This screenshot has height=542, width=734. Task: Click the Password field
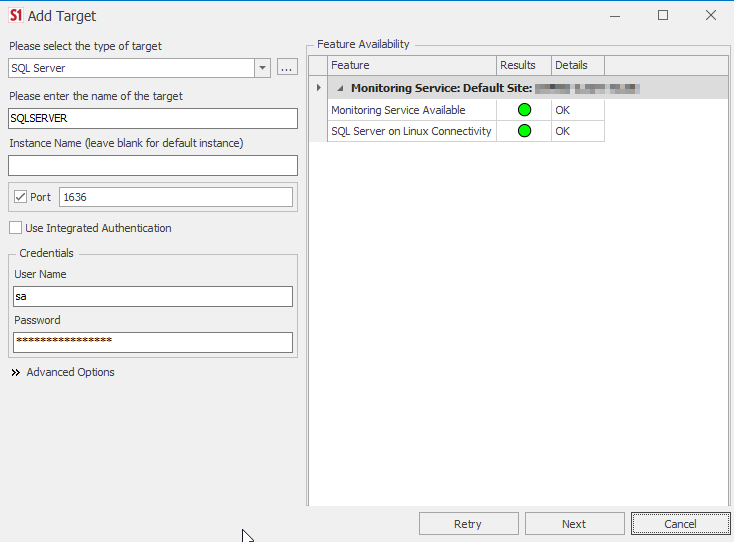(153, 342)
